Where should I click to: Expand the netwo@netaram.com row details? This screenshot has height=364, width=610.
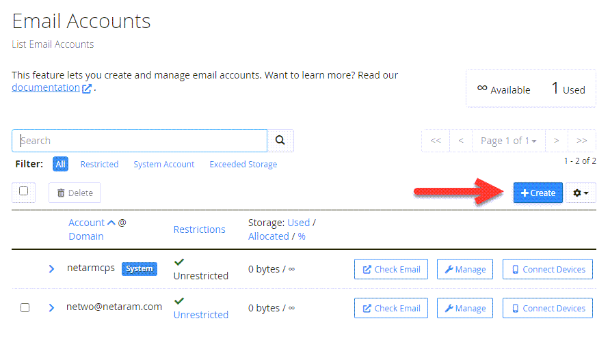51,308
